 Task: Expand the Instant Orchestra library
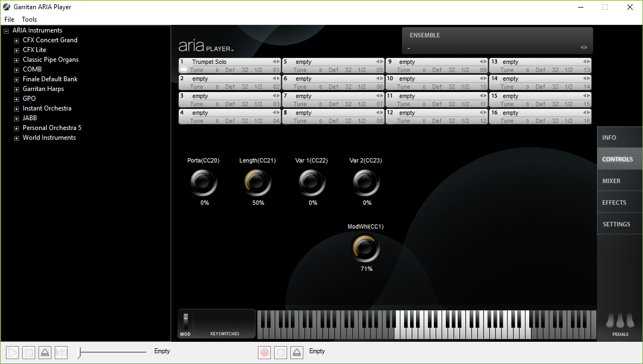pyautogui.click(x=16, y=109)
